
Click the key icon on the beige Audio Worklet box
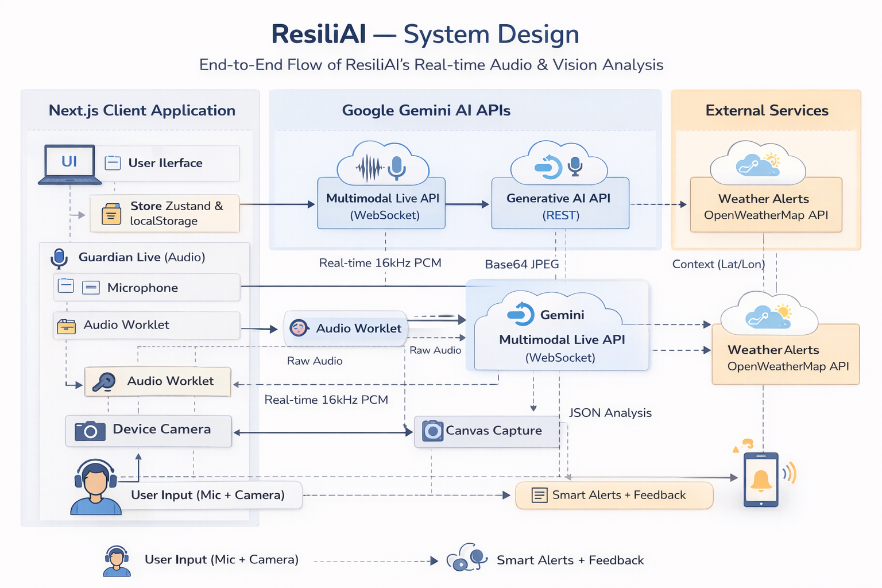[105, 382]
